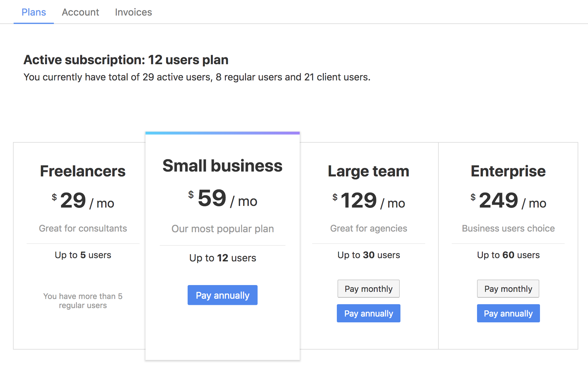The height and width of the screenshot is (371, 588).
Task: Click the $59 per month price
Action: [222, 198]
